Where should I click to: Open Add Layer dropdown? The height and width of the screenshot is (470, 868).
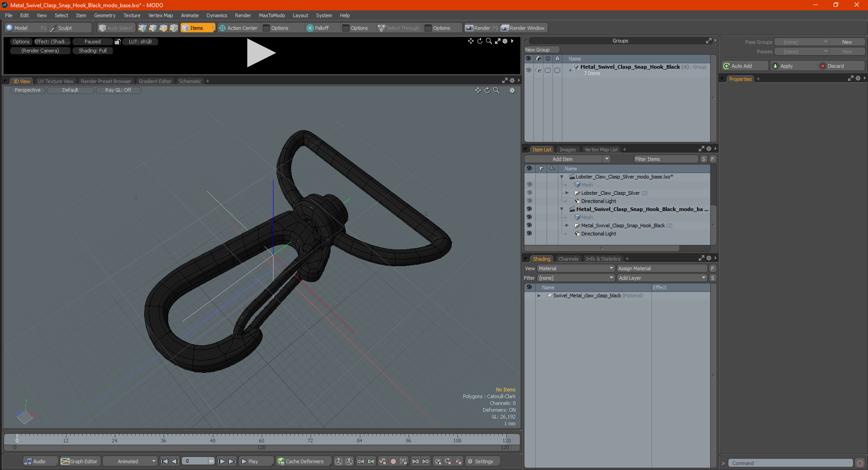click(662, 278)
